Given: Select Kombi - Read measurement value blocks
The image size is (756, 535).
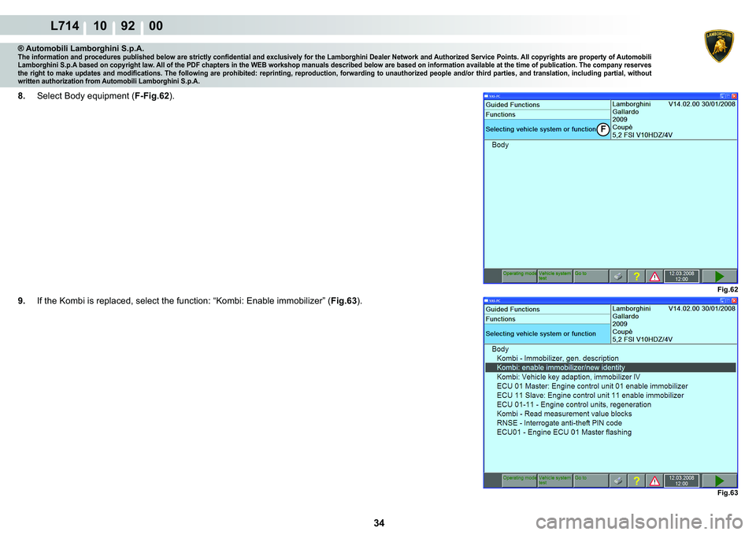Looking at the screenshot, I should pos(564,414).
